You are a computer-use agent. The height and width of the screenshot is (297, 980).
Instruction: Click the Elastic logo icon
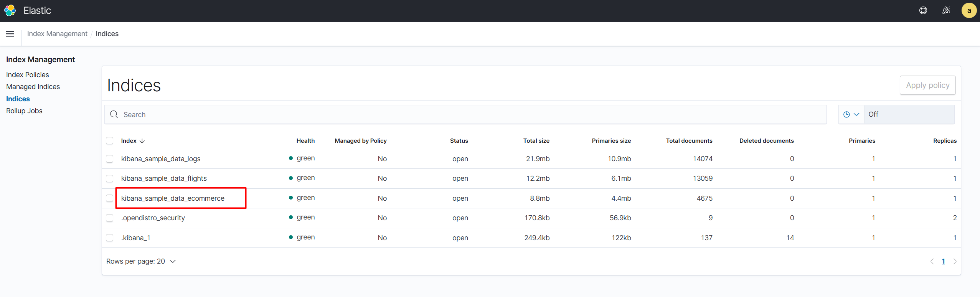click(x=10, y=10)
